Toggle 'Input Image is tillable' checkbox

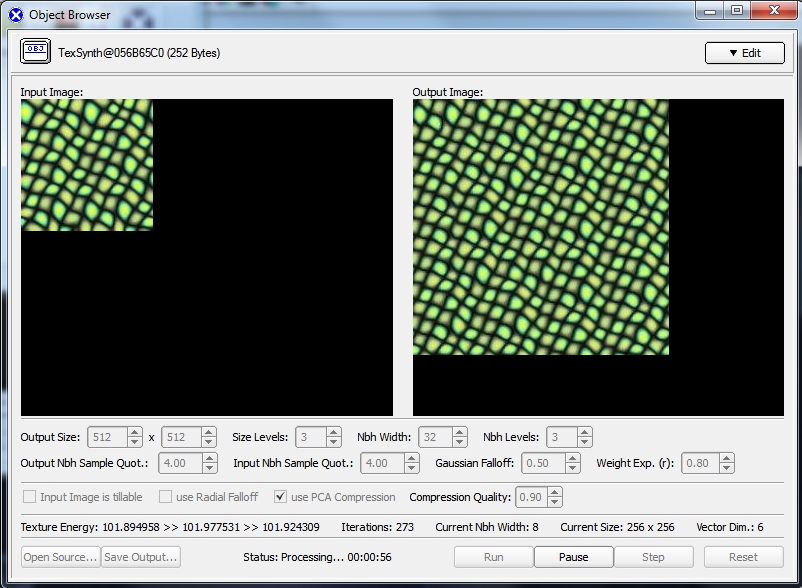tap(30, 497)
